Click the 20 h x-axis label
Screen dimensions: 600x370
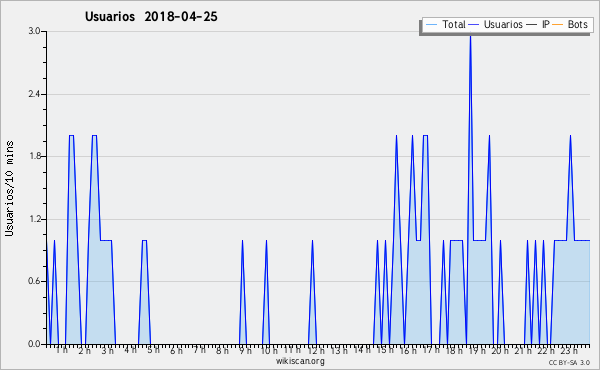(x=500, y=350)
